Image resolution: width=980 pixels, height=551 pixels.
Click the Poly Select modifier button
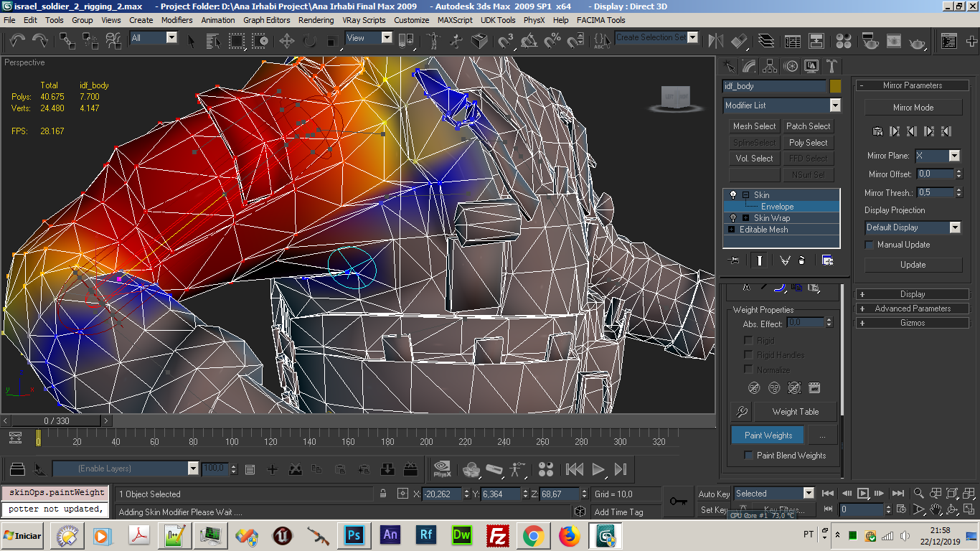point(808,143)
